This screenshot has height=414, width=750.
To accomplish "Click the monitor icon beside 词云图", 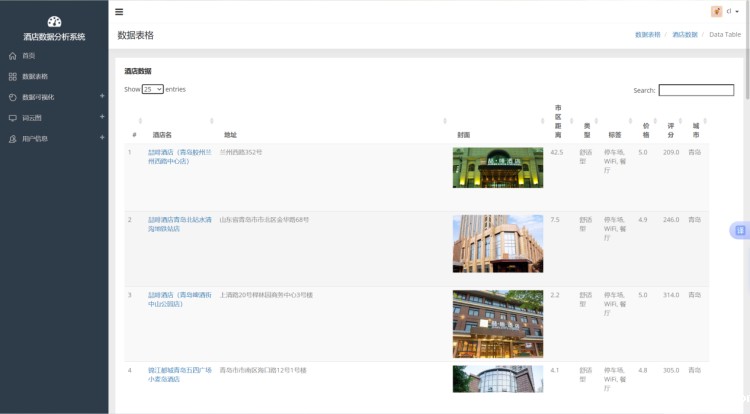I will 12,118.
